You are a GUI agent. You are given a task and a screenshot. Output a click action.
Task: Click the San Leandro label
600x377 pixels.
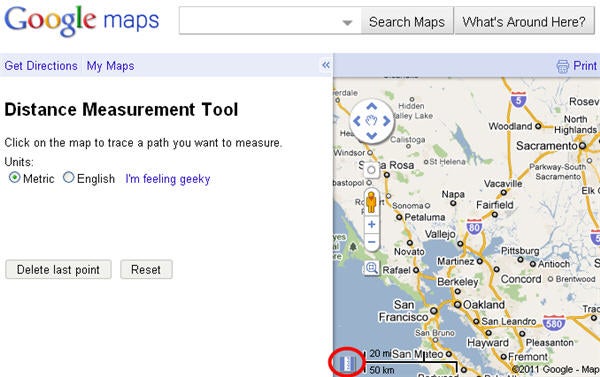[x=509, y=322]
